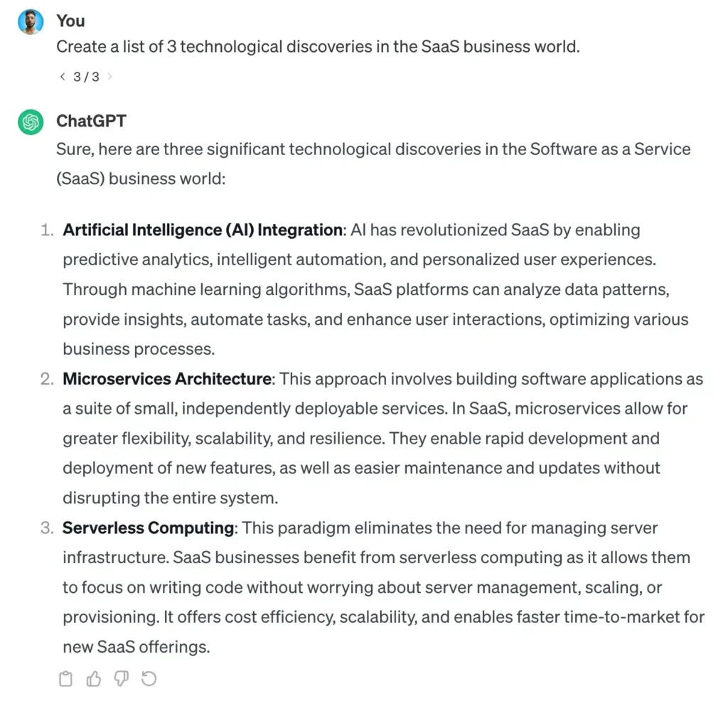Click the "ChatGPT" sender name label
728x701 pixels.
coord(91,121)
